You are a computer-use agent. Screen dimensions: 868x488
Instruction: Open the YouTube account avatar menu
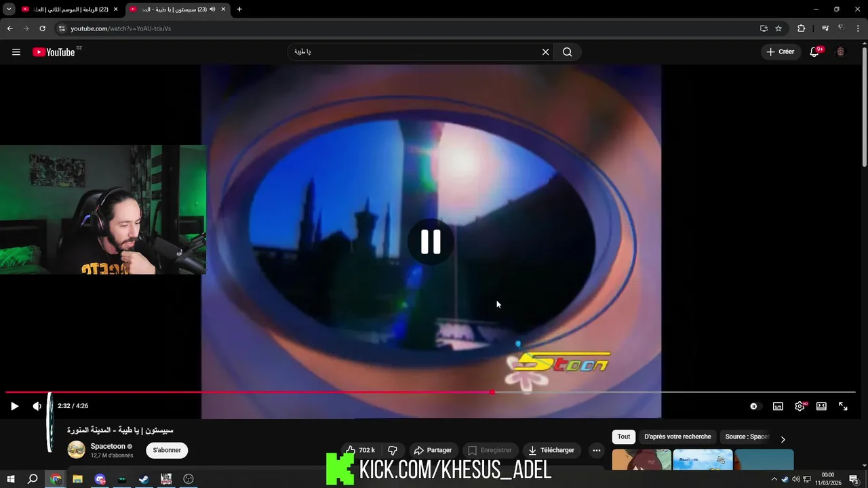click(841, 52)
